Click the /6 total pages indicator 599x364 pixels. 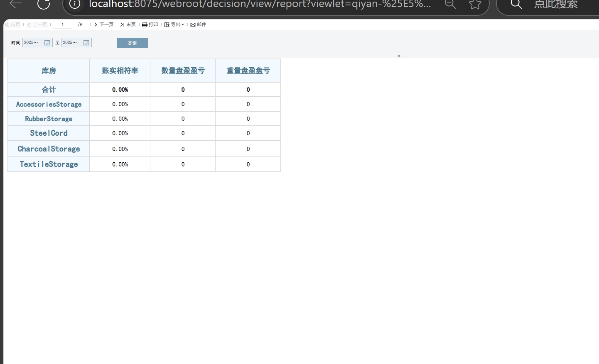pyautogui.click(x=80, y=24)
